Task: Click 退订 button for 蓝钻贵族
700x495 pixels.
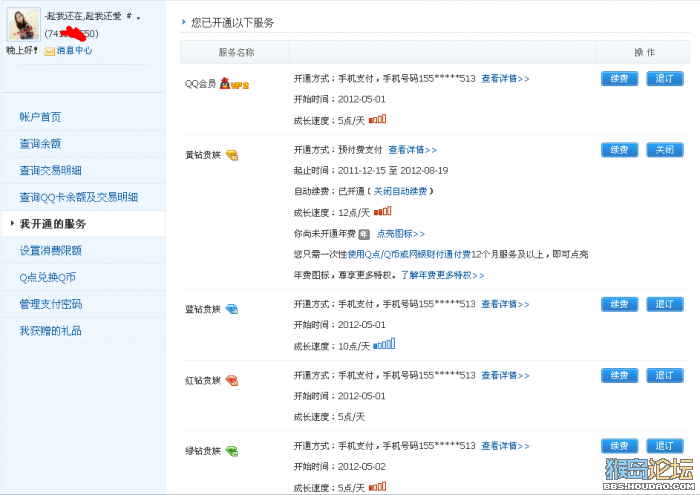Action: coord(665,304)
